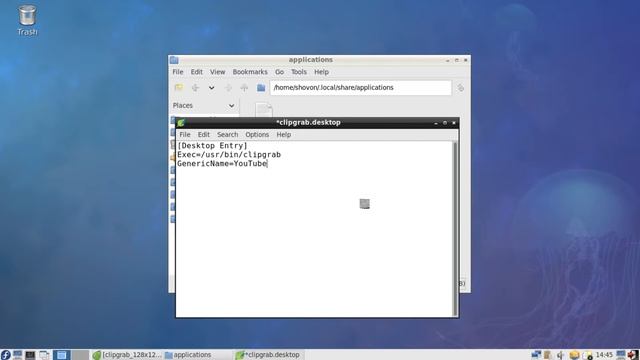Image resolution: width=640 pixels, height=360 pixels.
Task: Click volume speaker icon in system tray
Action: pos(560,355)
